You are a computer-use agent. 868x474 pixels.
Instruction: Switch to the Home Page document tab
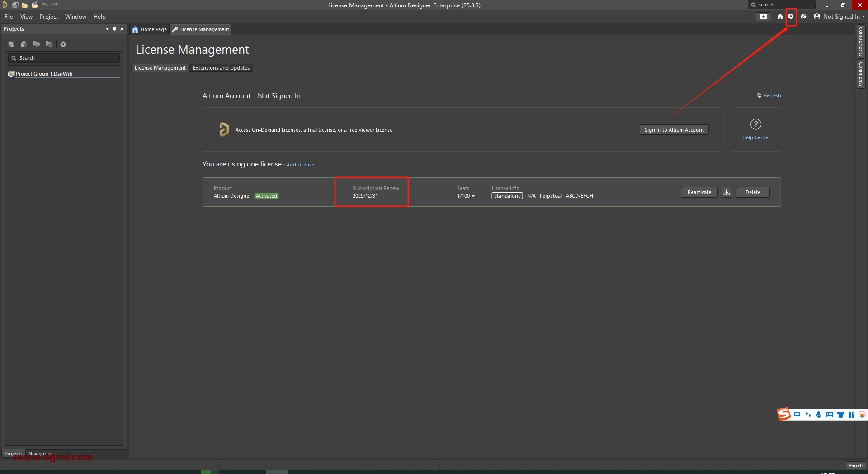tap(150, 29)
